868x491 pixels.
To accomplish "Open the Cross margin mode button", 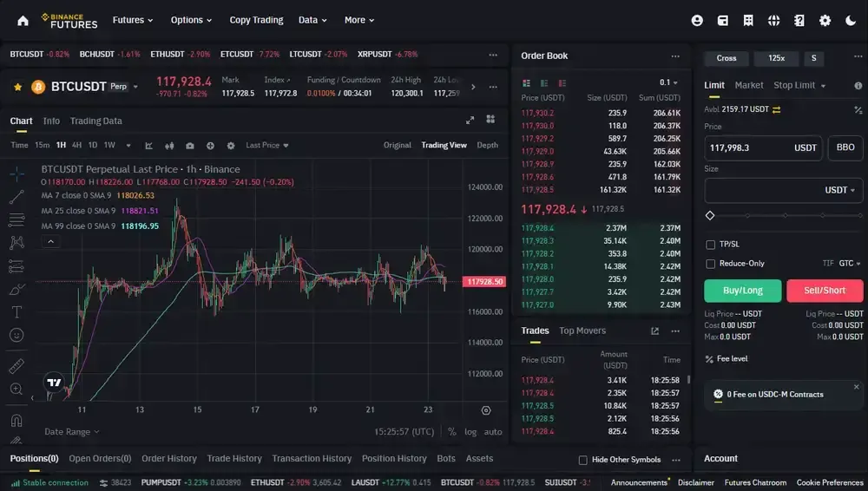I will coord(727,58).
